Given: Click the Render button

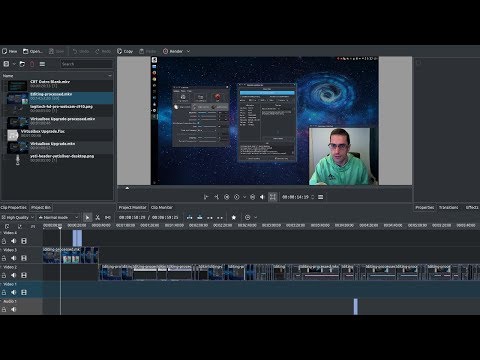Looking at the screenshot, I should point(173,51).
